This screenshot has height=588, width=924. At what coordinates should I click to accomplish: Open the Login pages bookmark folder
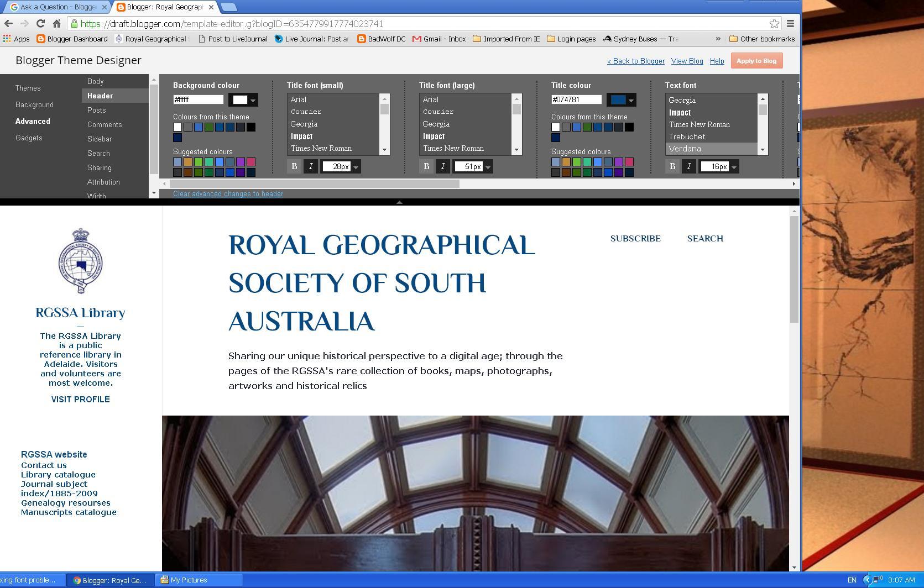pyautogui.click(x=572, y=39)
